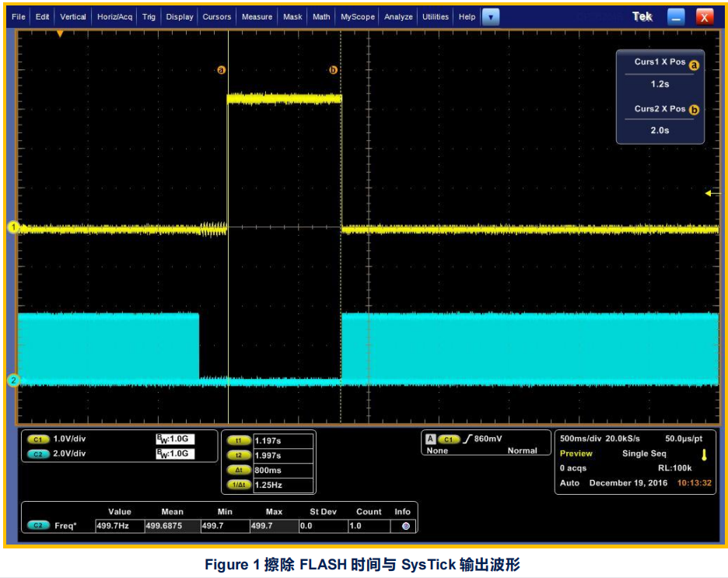Click the channel 2 ground reference marker

[12, 380]
